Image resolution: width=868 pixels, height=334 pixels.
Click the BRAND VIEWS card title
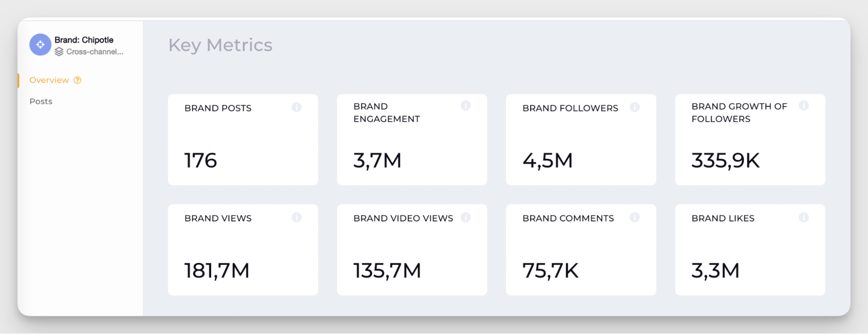218,218
